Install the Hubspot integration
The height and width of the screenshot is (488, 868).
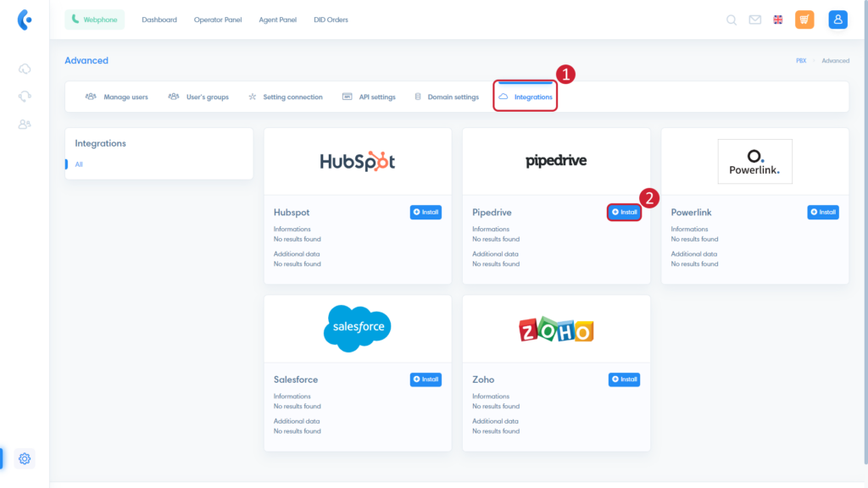pos(426,213)
